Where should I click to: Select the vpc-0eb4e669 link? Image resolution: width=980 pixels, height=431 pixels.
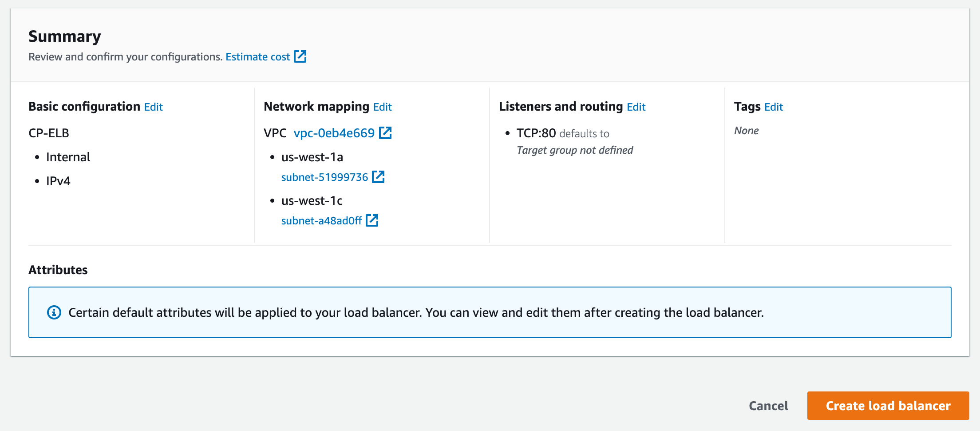333,133
